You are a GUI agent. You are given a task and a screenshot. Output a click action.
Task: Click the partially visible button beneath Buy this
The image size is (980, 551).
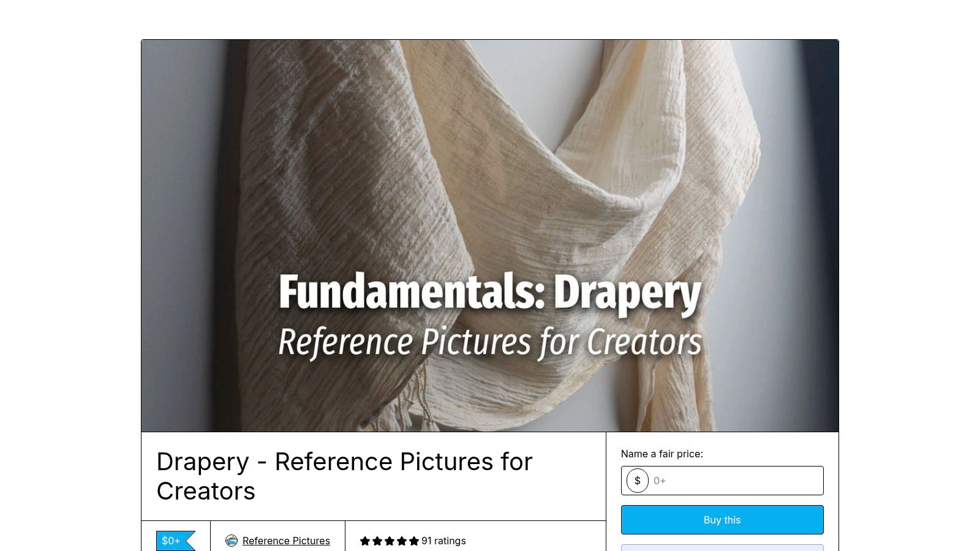point(722,547)
